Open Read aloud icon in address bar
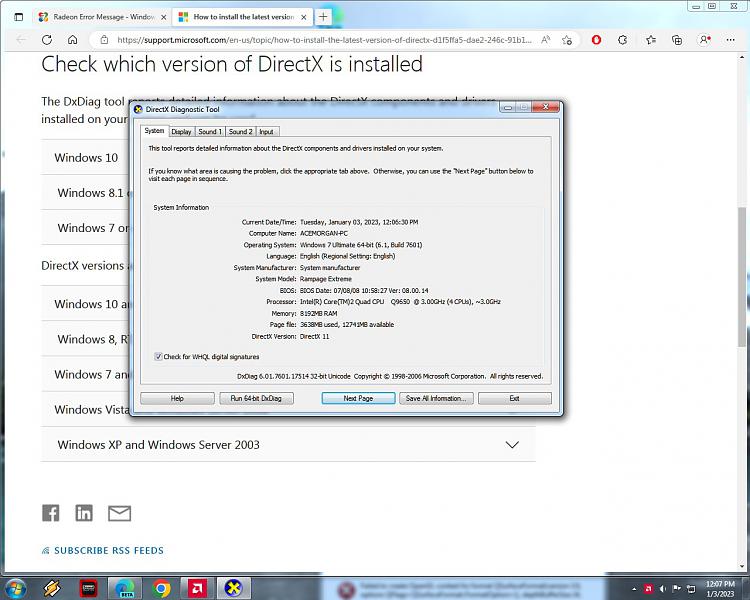The width and height of the screenshot is (750, 600). [x=545, y=40]
